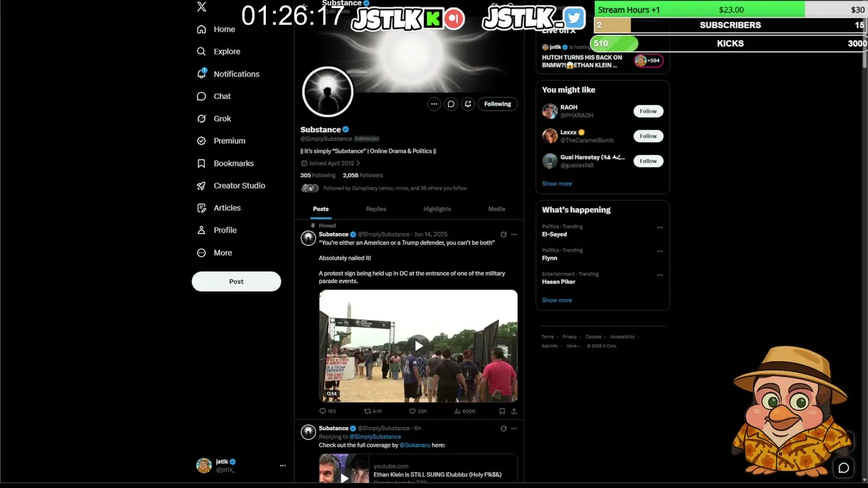Follow the RAOH account

pyautogui.click(x=648, y=111)
